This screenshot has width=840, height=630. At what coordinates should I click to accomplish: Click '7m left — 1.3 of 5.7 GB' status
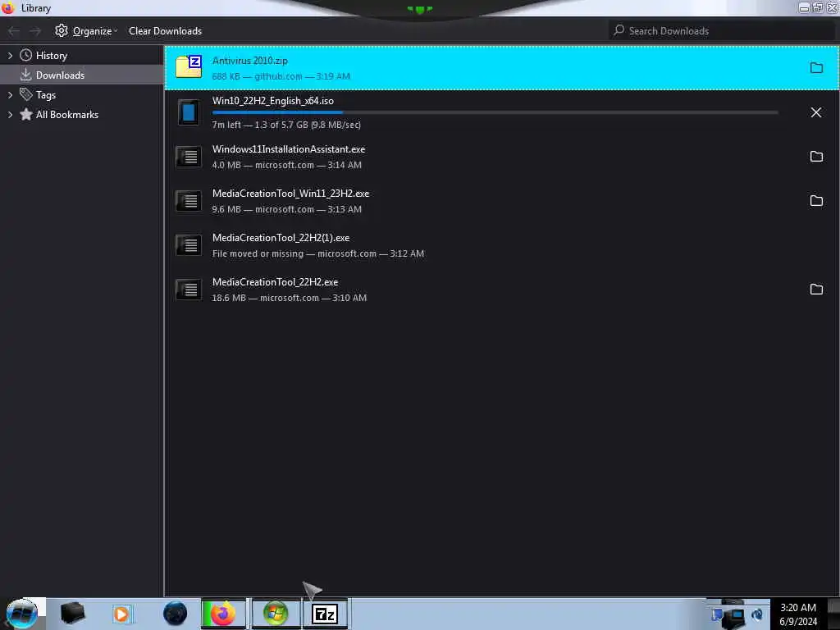[286, 125]
